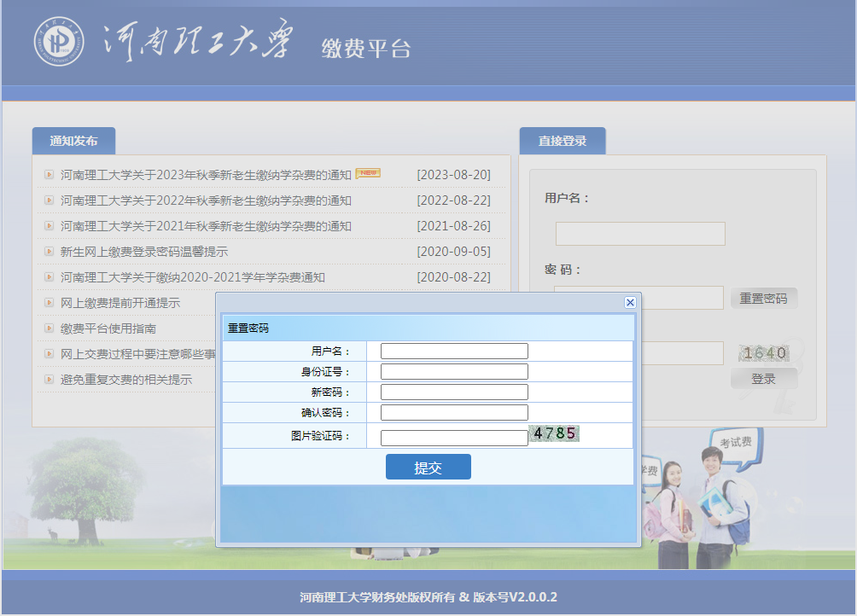Click the 图片验证码 input field
Image resolution: width=857 pixels, height=616 pixels.
tap(452, 437)
